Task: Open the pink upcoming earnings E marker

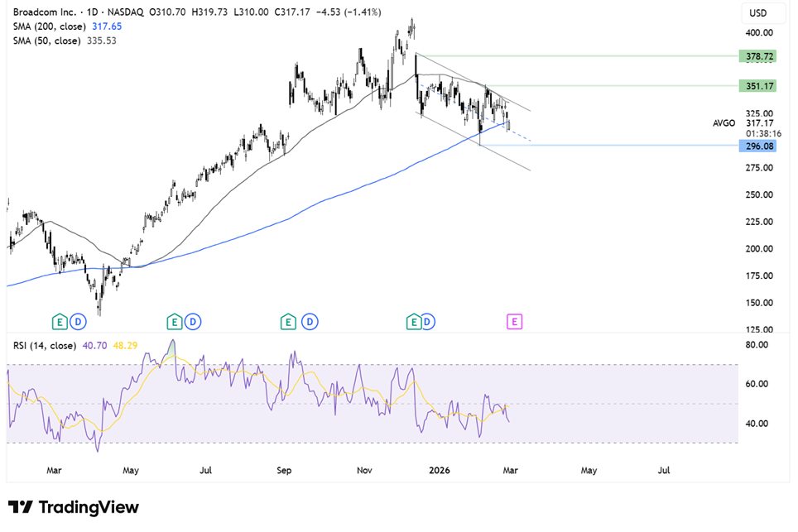Action: tap(515, 322)
